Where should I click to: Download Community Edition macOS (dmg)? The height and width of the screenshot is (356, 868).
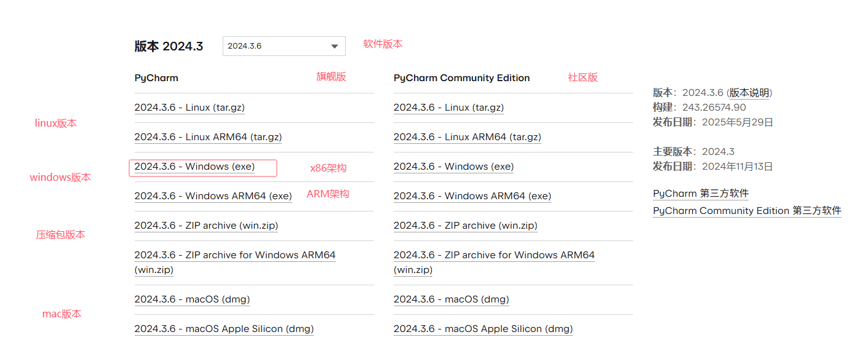pyautogui.click(x=451, y=299)
